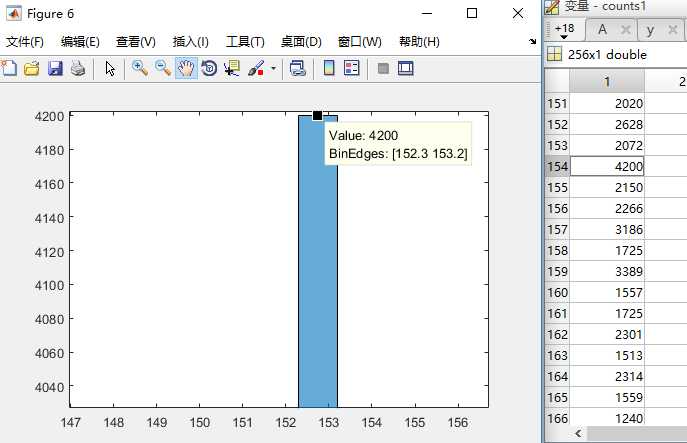The width and height of the screenshot is (687, 443).
Task: Enable the Data Cursor tool
Action: [232, 68]
